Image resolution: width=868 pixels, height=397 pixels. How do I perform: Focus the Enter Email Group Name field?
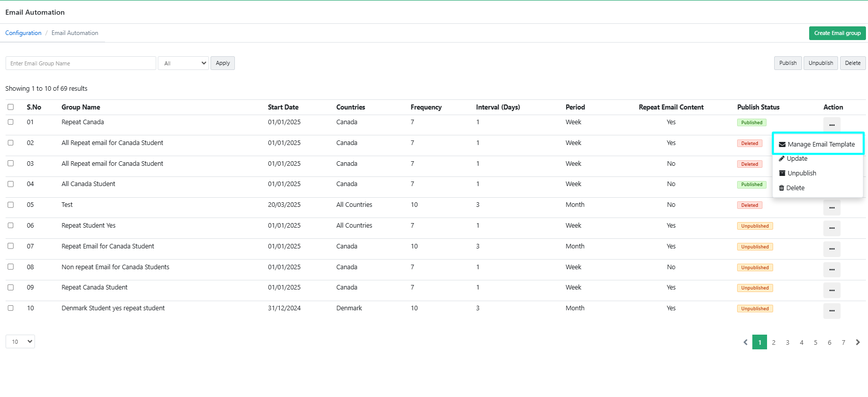click(81, 63)
